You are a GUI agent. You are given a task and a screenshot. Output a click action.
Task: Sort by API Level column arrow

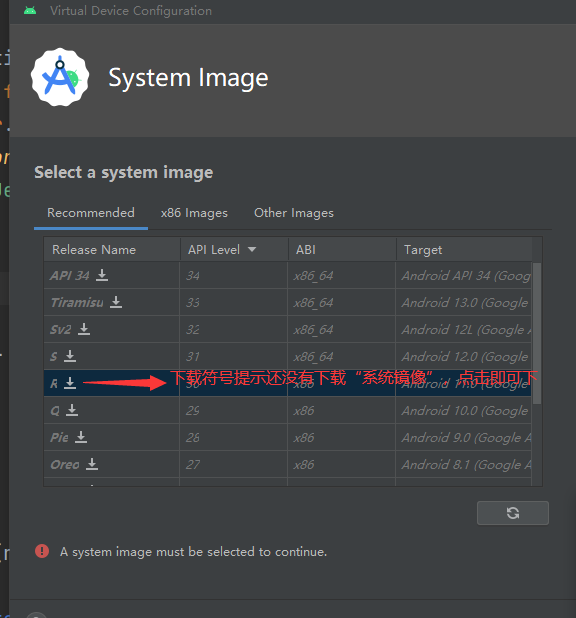point(252,249)
